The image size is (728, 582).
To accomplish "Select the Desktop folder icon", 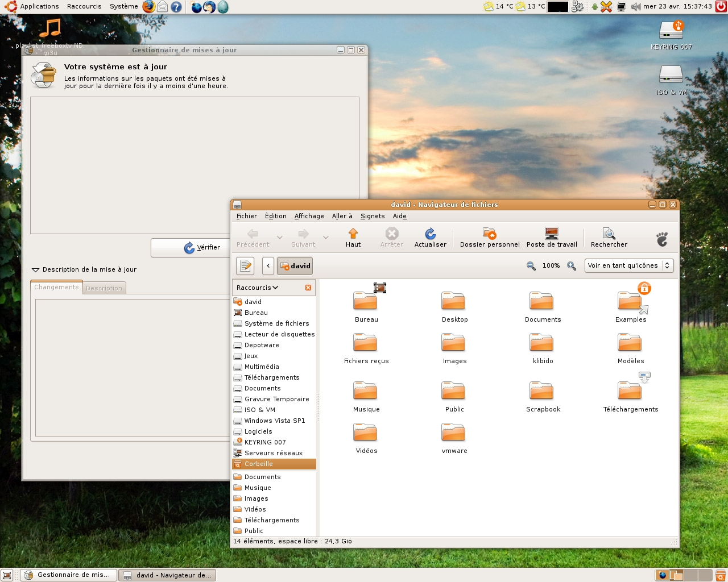I will pyautogui.click(x=454, y=307).
